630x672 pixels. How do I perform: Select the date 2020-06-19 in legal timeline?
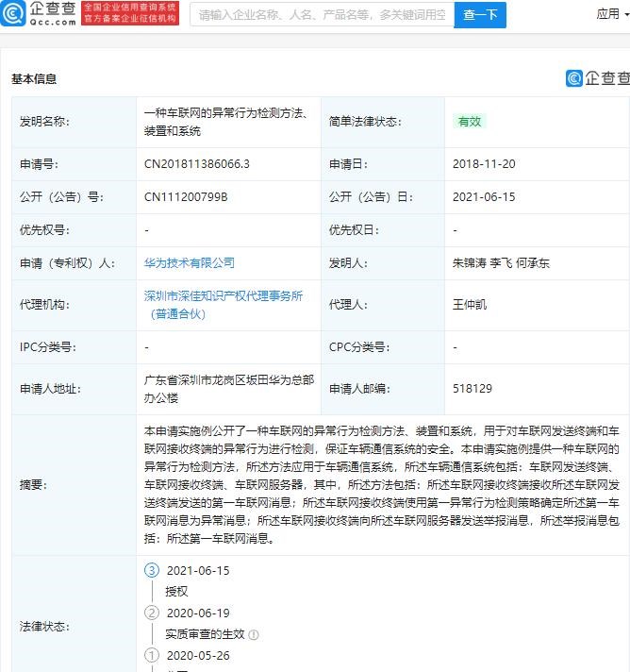[x=198, y=613]
